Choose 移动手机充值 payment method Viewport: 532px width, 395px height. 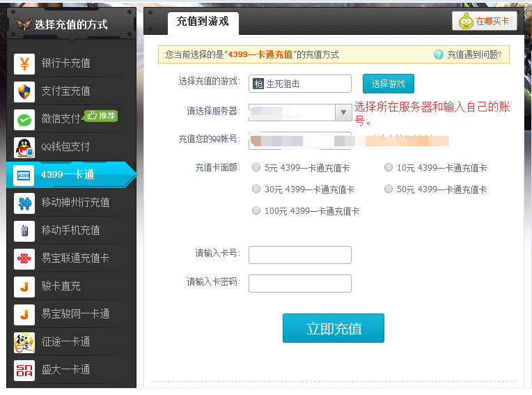71,231
